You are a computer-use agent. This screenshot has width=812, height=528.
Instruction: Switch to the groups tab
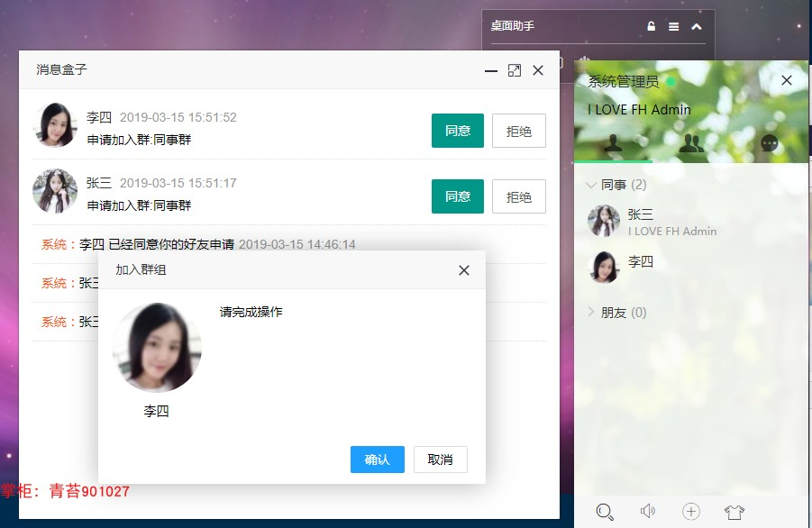coord(691,143)
